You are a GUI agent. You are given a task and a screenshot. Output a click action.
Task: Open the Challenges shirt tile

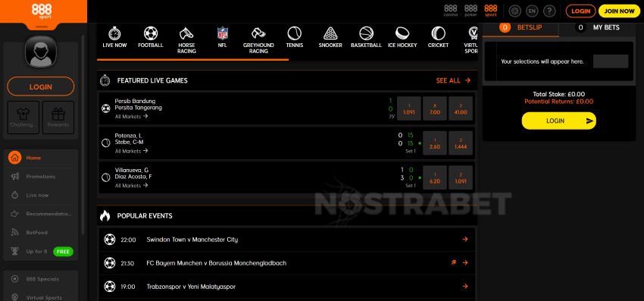[23, 118]
